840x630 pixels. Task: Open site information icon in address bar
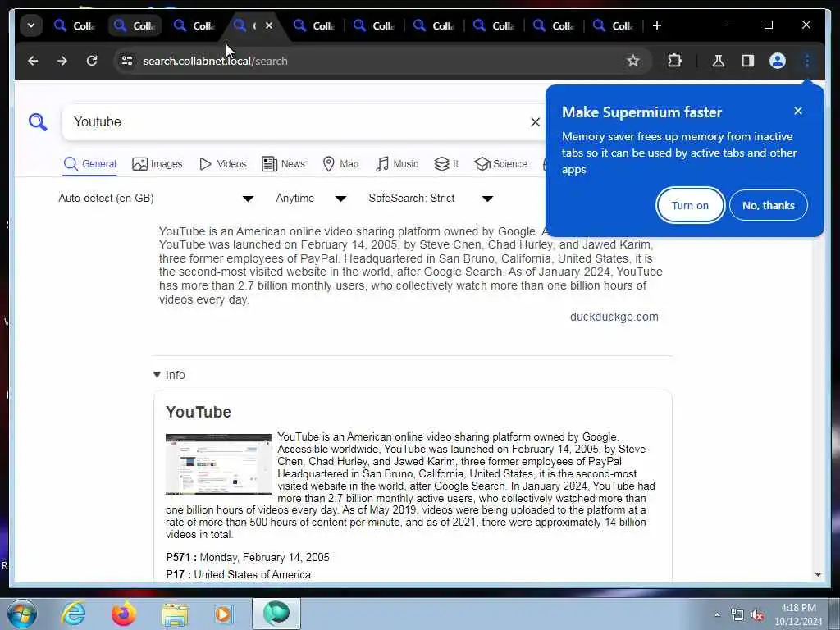point(127,61)
